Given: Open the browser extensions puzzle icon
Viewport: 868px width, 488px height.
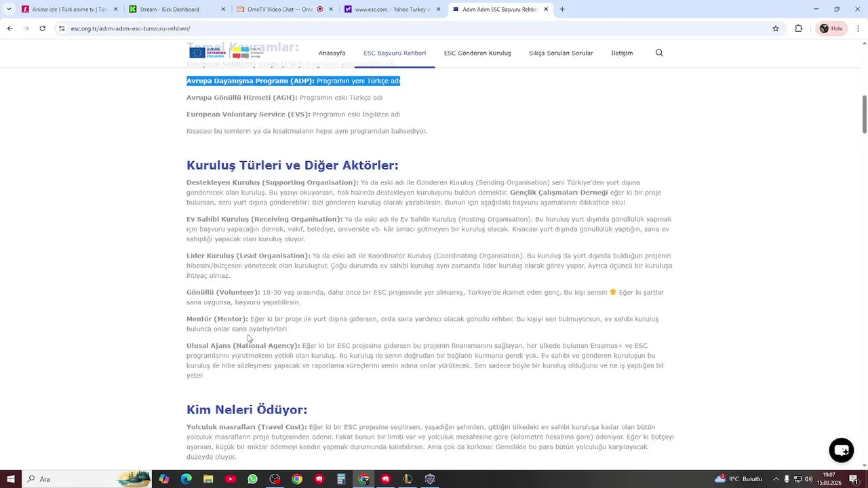Looking at the screenshot, I should [798, 28].
